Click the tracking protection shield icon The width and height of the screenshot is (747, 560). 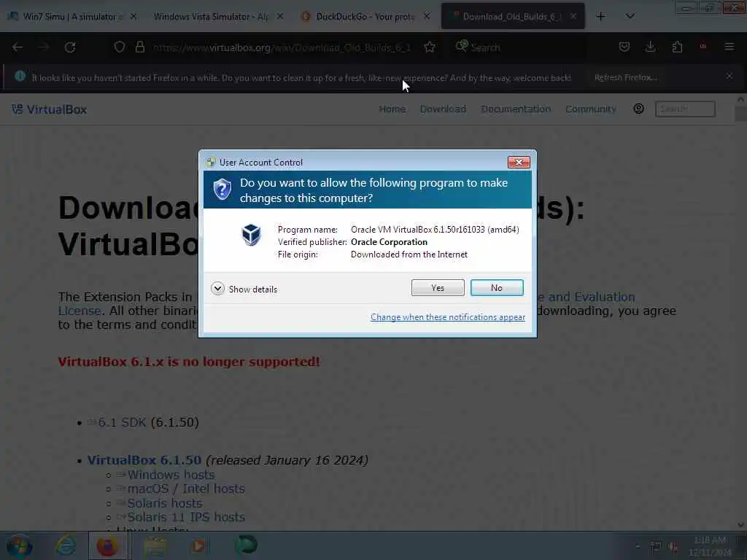pos(120,47)
